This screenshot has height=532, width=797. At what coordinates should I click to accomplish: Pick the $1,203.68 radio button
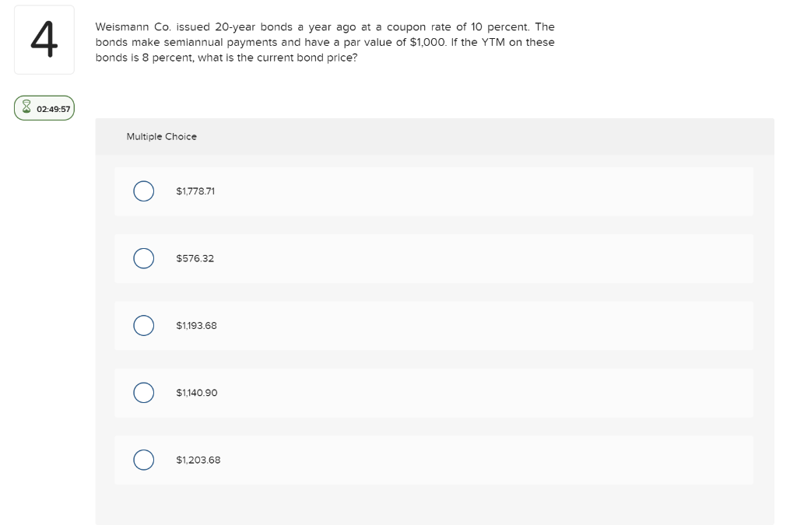pyautogui.click(x=142, y=460)
